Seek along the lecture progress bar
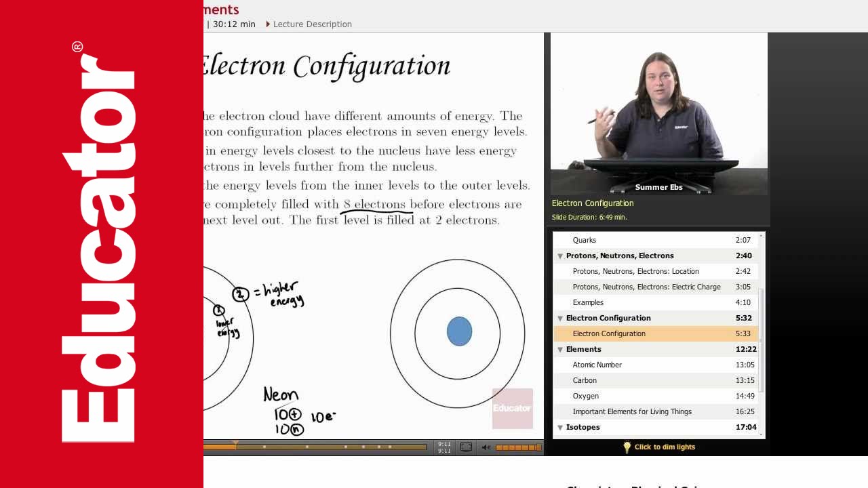Image resolution: width=868 pixels, height=488 pixels. coord(315,447)
